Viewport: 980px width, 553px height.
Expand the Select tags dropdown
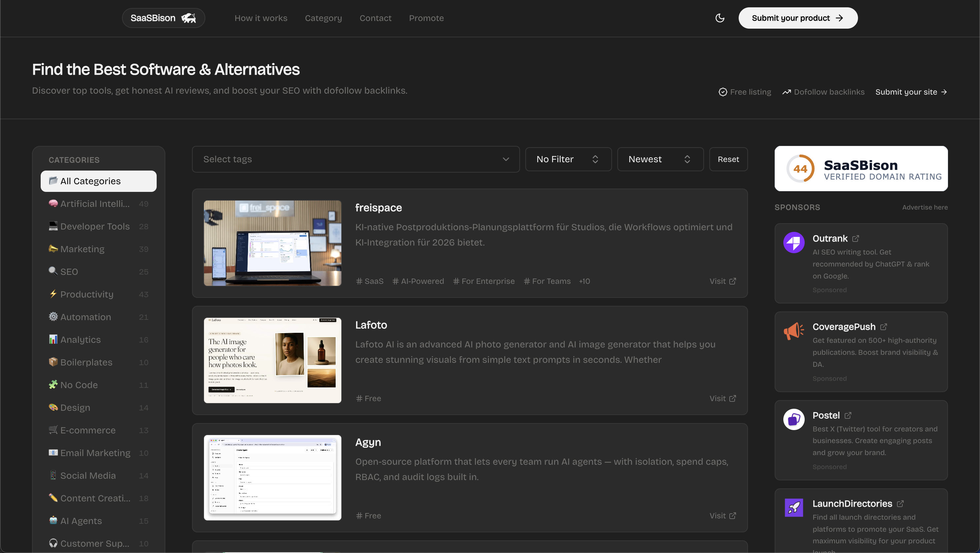[356, 159]
